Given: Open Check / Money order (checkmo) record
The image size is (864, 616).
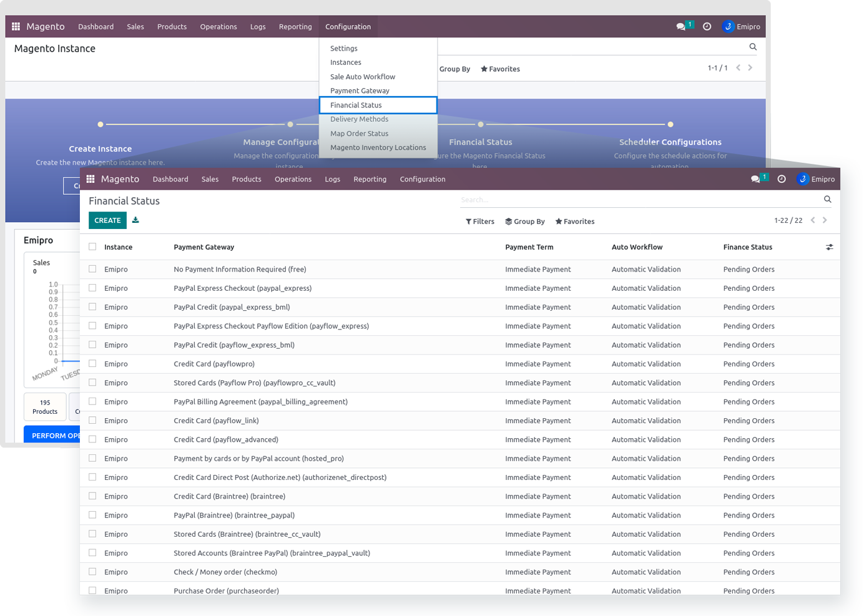Looking at the screenshot, I should tap(225, 572).
